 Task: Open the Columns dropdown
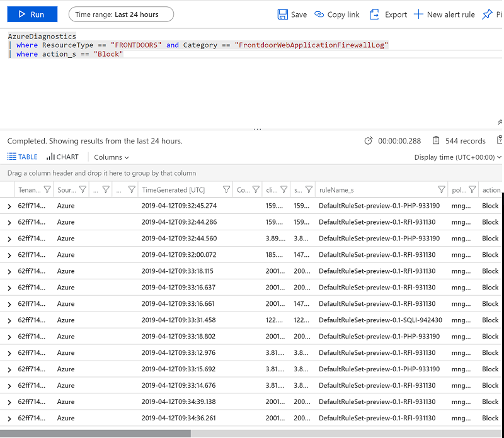(112, 157)
